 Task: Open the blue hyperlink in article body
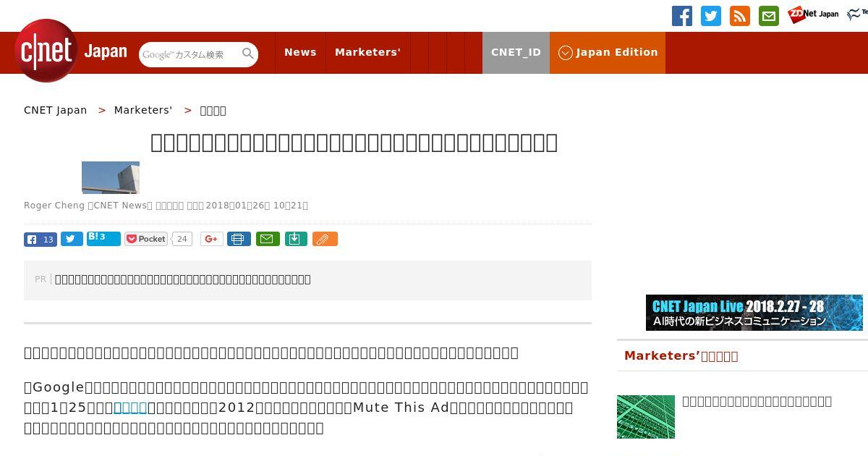point(130,408)
